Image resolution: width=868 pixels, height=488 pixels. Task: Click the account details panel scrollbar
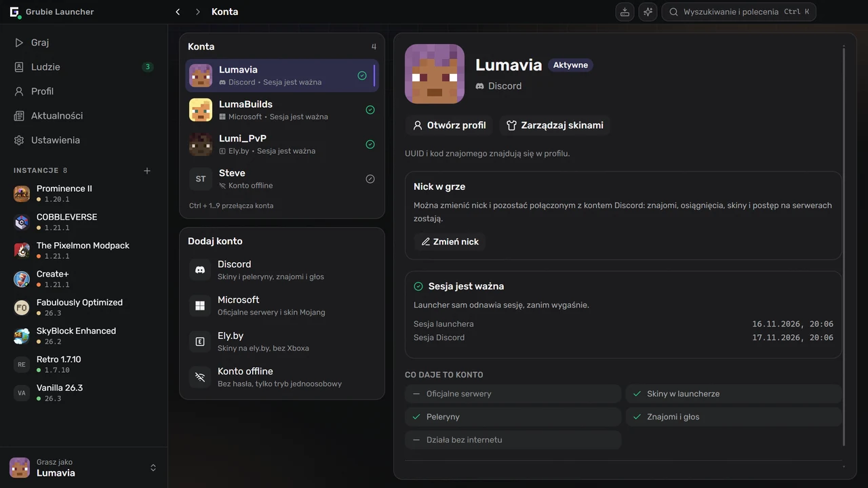coord(844,245)
